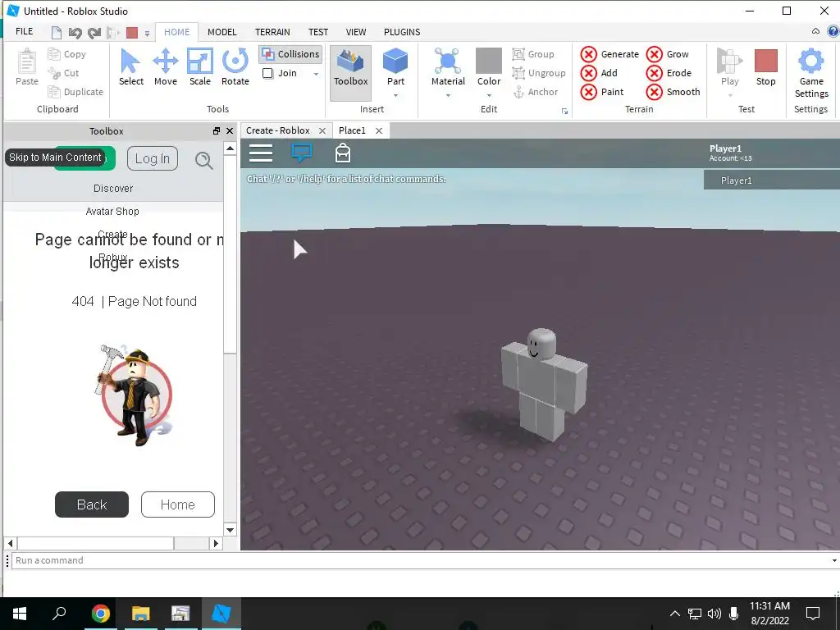Select the terrain Paint tool

click(602, 92)
